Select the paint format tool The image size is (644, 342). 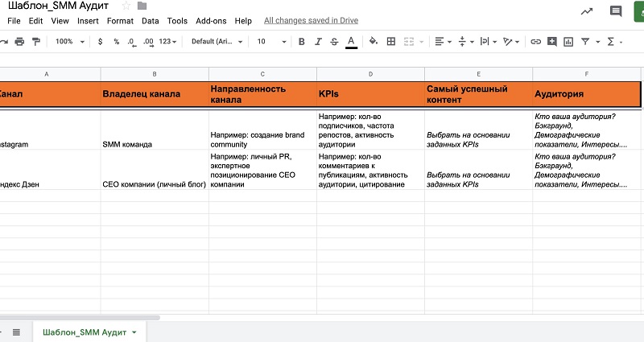coord(36,41)
